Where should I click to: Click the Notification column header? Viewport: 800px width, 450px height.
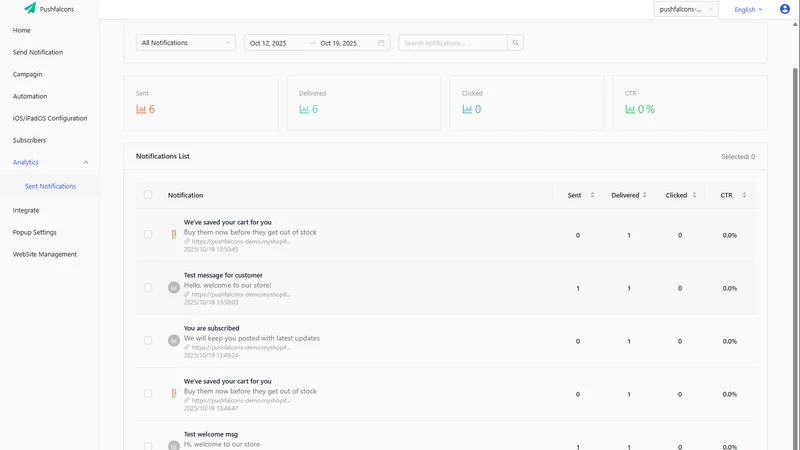coord(185,195)
